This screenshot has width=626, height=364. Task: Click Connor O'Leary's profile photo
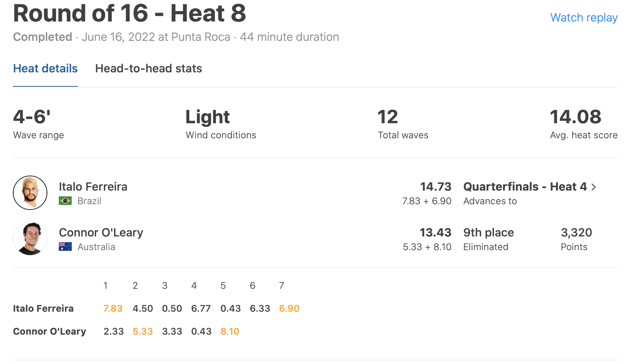pos(30,239)
